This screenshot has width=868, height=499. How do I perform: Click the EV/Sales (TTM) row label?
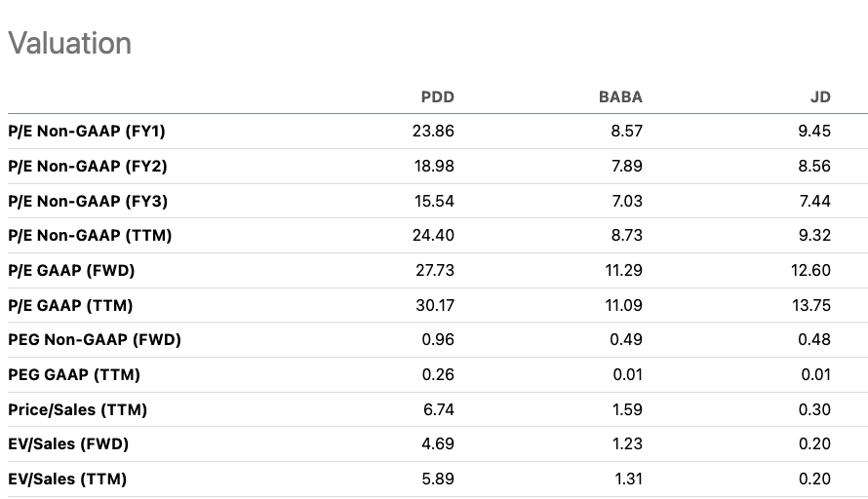(x=67, y=479)
